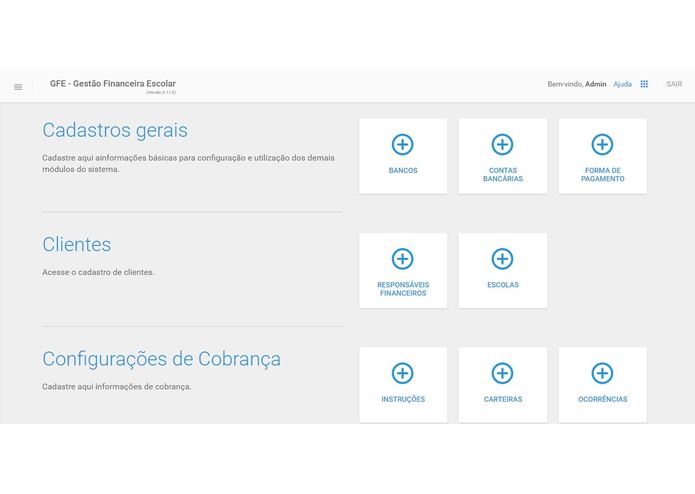The height and width of the screenshot is (494, 695).
Task: Click the GFE - Gestão Financeira Escolar title
Action: 113,84
